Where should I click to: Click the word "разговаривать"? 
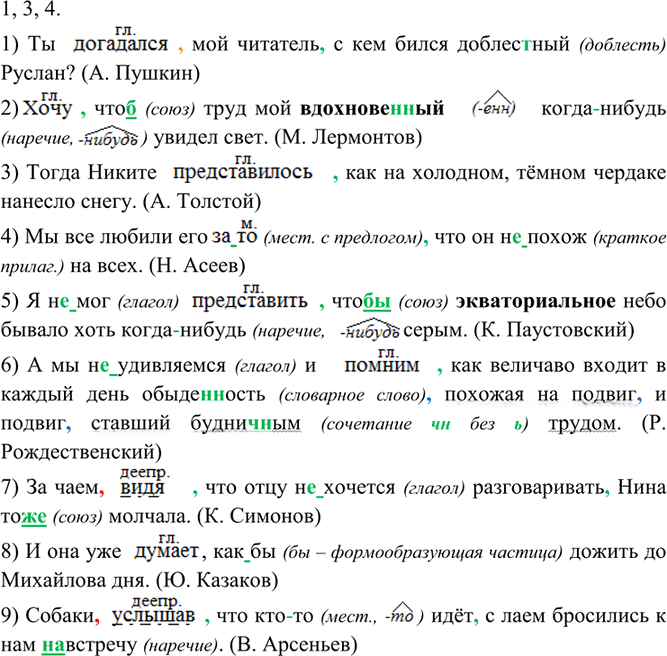click(539, 488)
